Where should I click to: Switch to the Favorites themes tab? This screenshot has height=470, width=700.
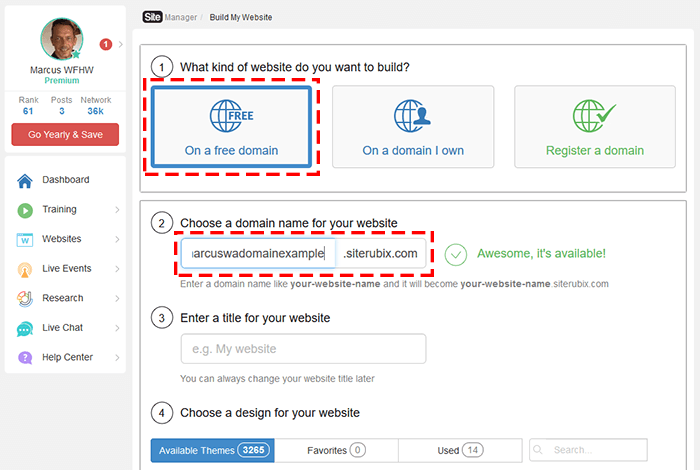click(335, 450)
